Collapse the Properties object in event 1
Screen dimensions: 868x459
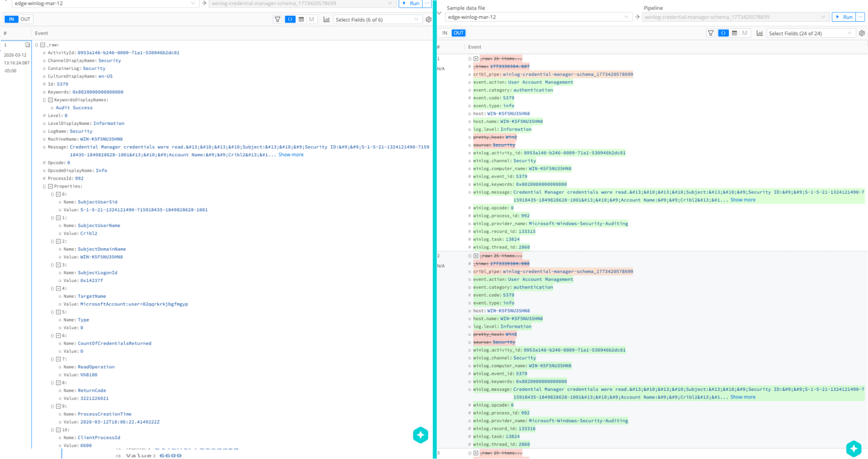click(x=51, y=186)
